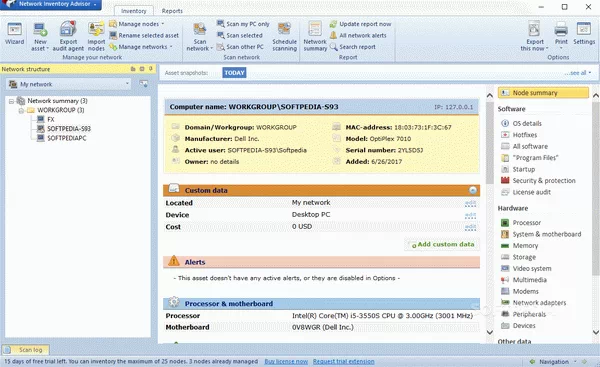The image size is (600, 367).
Task: Open All network alerts
Action: (358, 35)
